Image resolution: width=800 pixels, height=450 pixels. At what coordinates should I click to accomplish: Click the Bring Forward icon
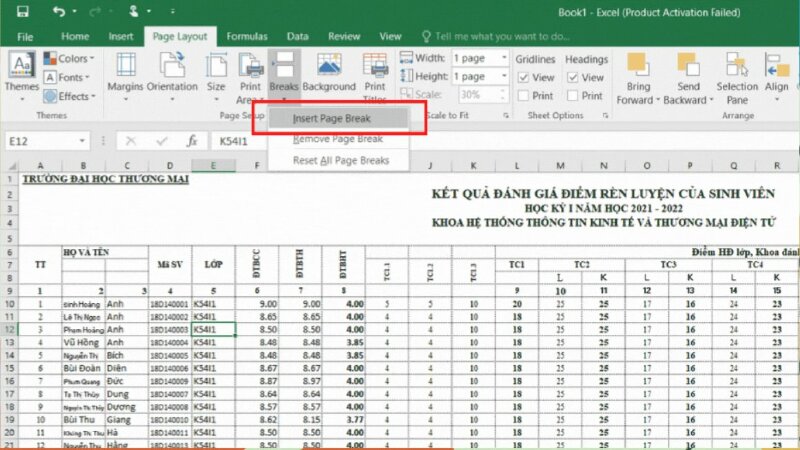(637, 65)
